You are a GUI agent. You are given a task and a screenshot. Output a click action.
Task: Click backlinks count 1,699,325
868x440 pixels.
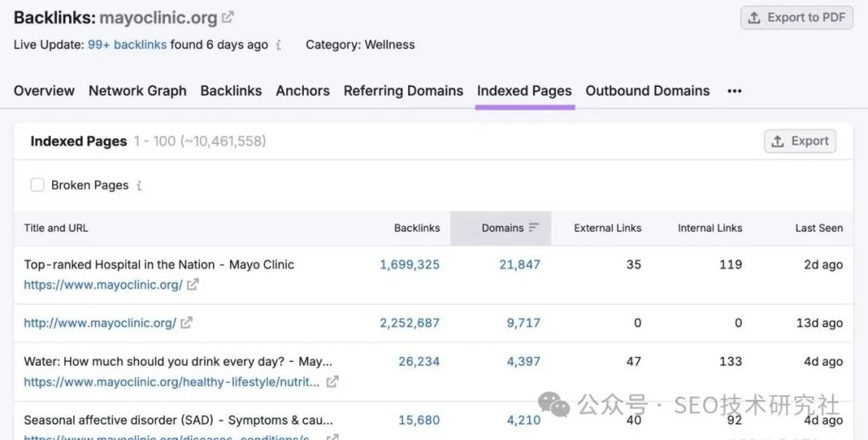(410, 265)
